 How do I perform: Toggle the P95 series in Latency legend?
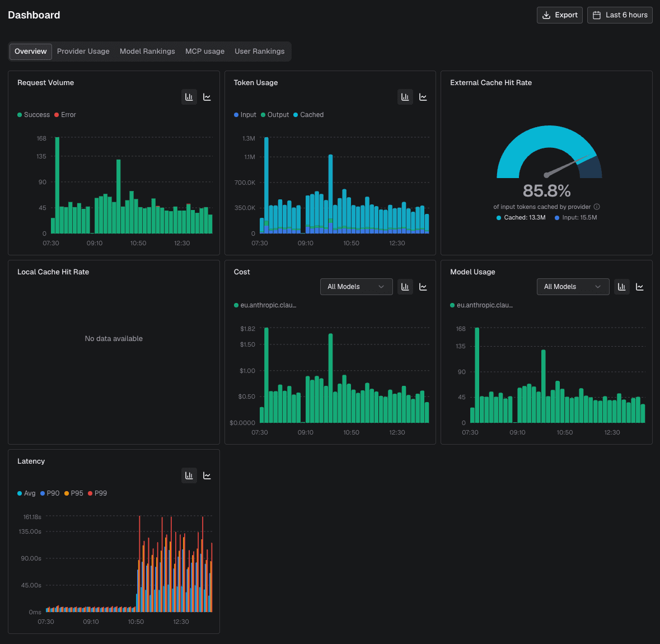74,493
